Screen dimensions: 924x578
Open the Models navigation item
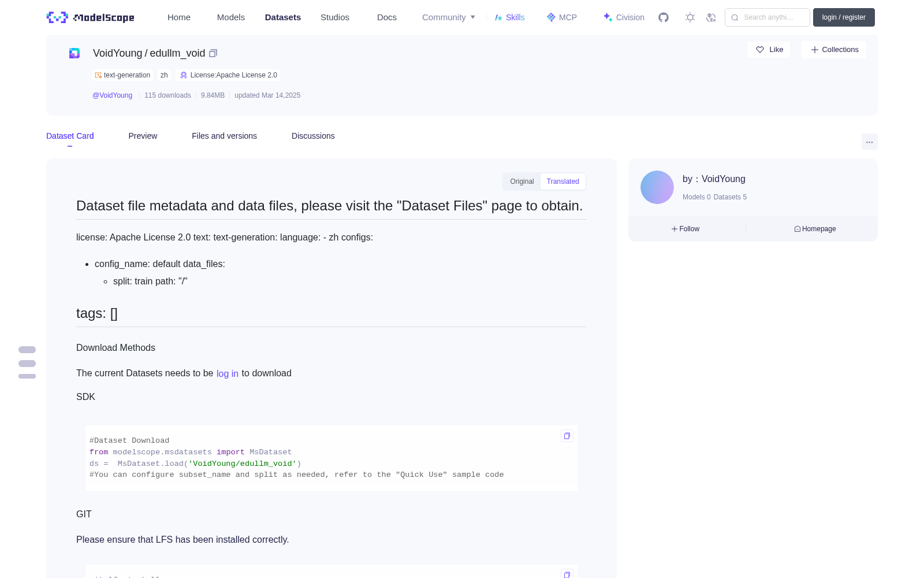(231, 17)
